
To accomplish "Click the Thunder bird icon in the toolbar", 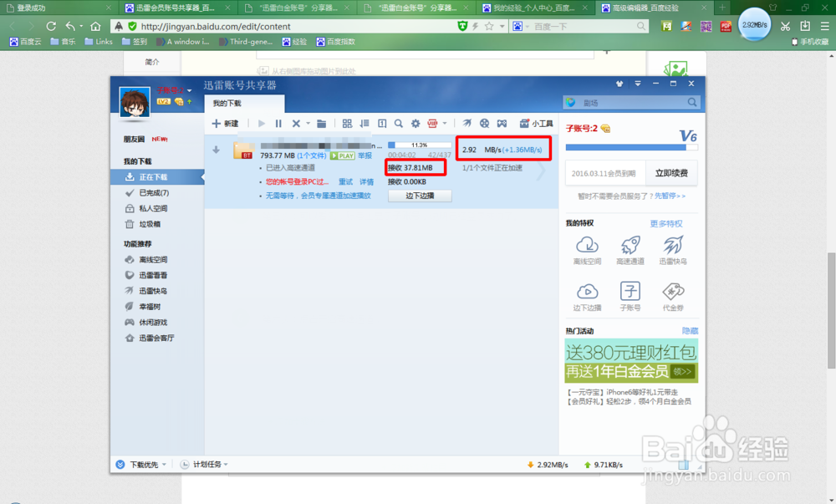I will click(x=467, y=124).
